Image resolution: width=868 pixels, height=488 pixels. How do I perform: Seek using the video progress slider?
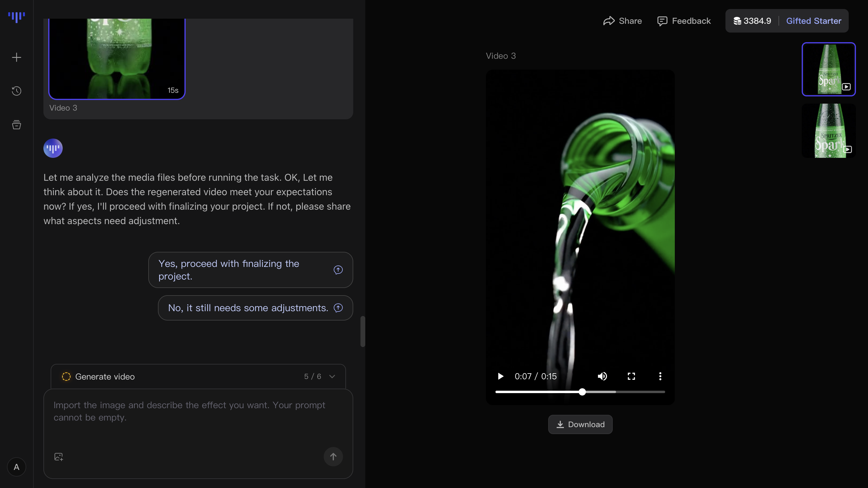582,392
